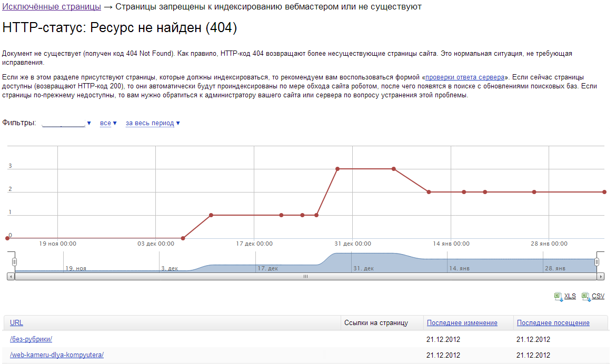Click right scroll arrow of chart navigator
The image size is (616, 364).
pos(601,276)
